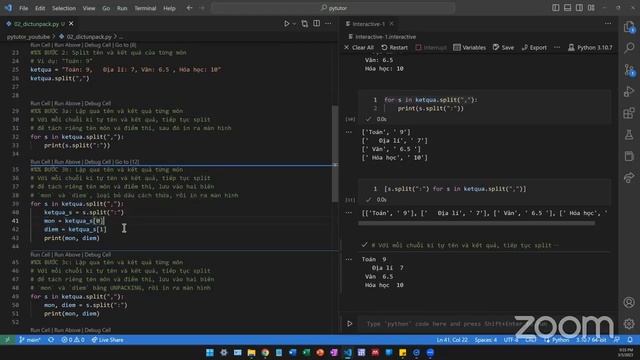
Task: Open the Edit menu
Action: [40, 8]
